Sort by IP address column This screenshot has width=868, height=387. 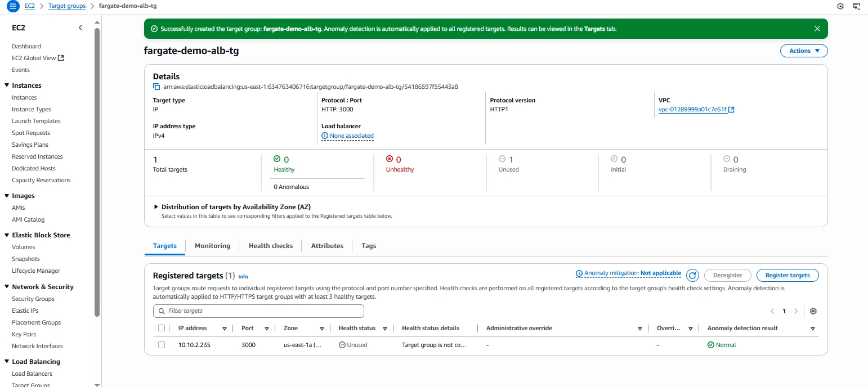(225, 328)
